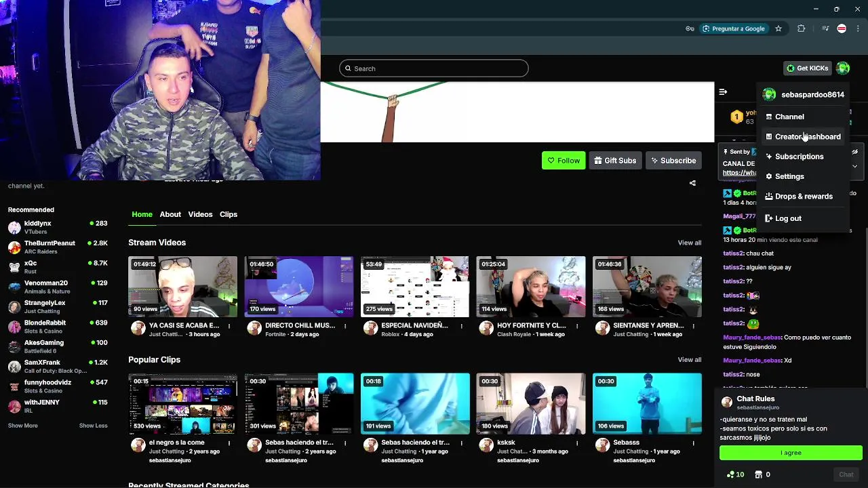Play the 'Sebasss' clip thumbnail
The image size is (868, 488).
(647, 404)
